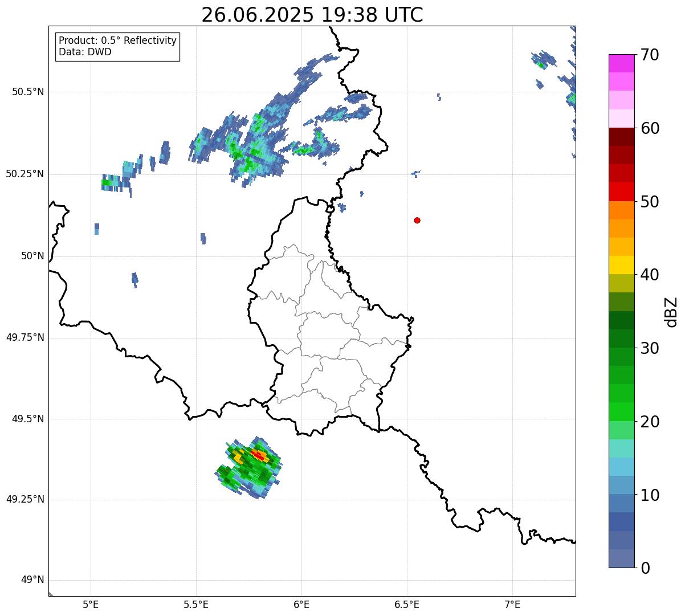Click longitude label "6.5°E"
Screen dimensions: 685x616
pos(407,604)
